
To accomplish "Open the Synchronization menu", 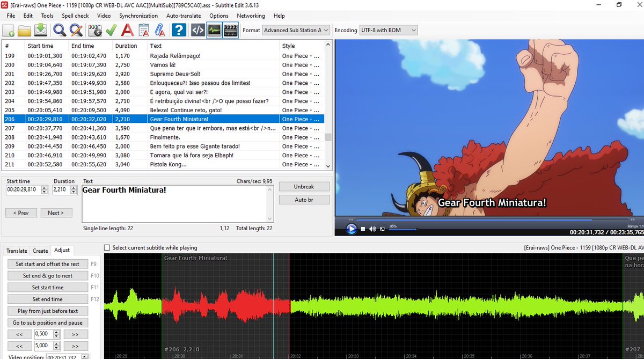I will 138,16.
